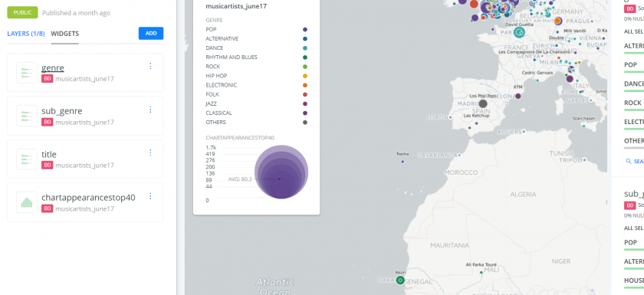The height and width of the screenshot is (295, 644).
Task: Click the PUBLIC status badge
Action: pos(22,12)
